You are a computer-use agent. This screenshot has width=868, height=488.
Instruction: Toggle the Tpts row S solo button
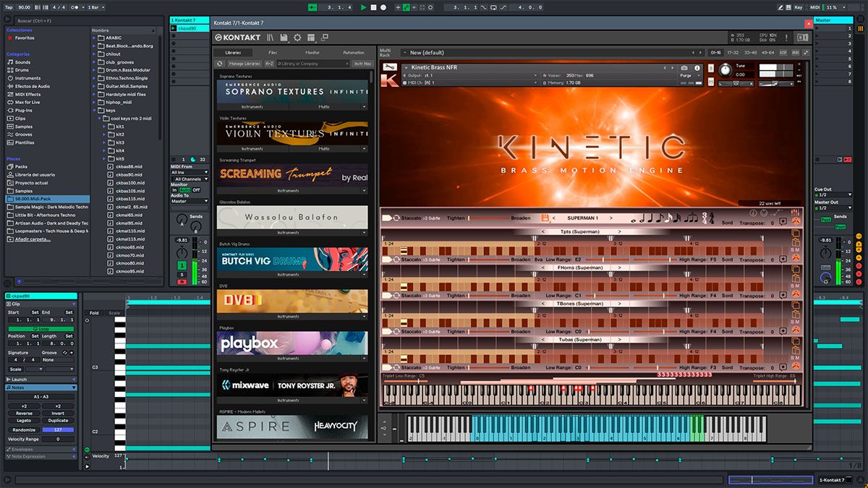point(793,249)
